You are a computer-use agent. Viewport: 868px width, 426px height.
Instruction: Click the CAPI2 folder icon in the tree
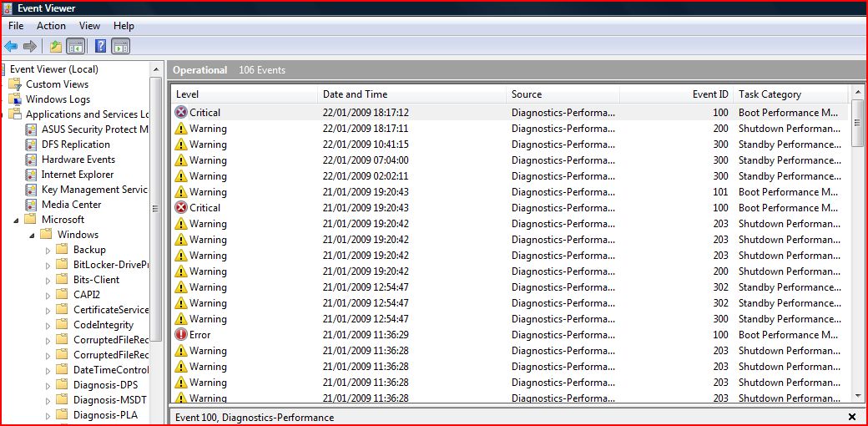pos(62,294)
